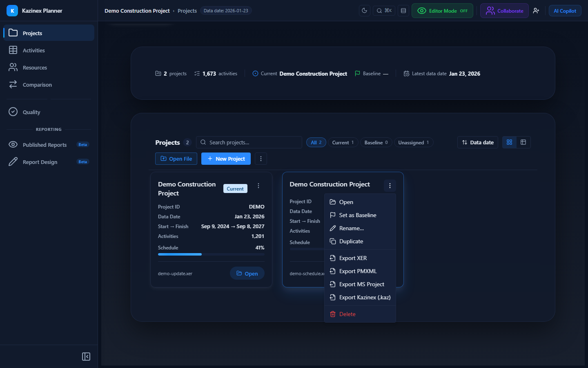Choose Set as Baseline from menu
Screen dimensions: 588x368
pyautogui.click(x=360, y=215)
